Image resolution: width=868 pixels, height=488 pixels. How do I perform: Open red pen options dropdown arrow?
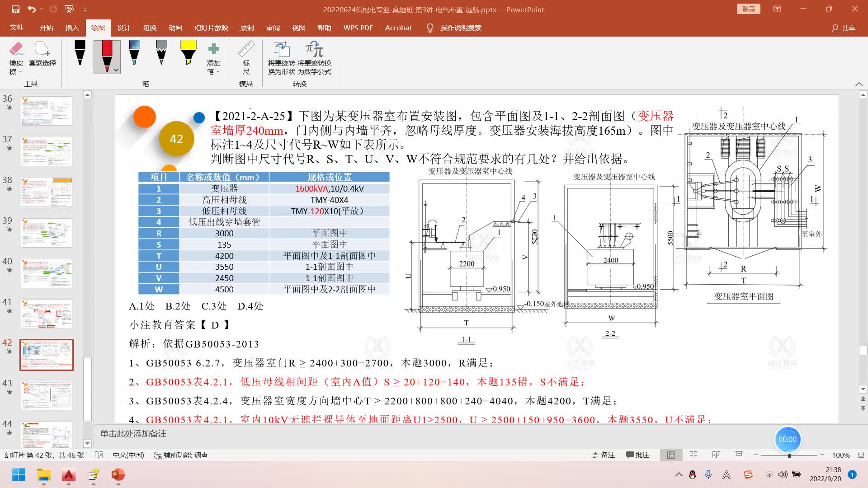click(x=116, y=70)
